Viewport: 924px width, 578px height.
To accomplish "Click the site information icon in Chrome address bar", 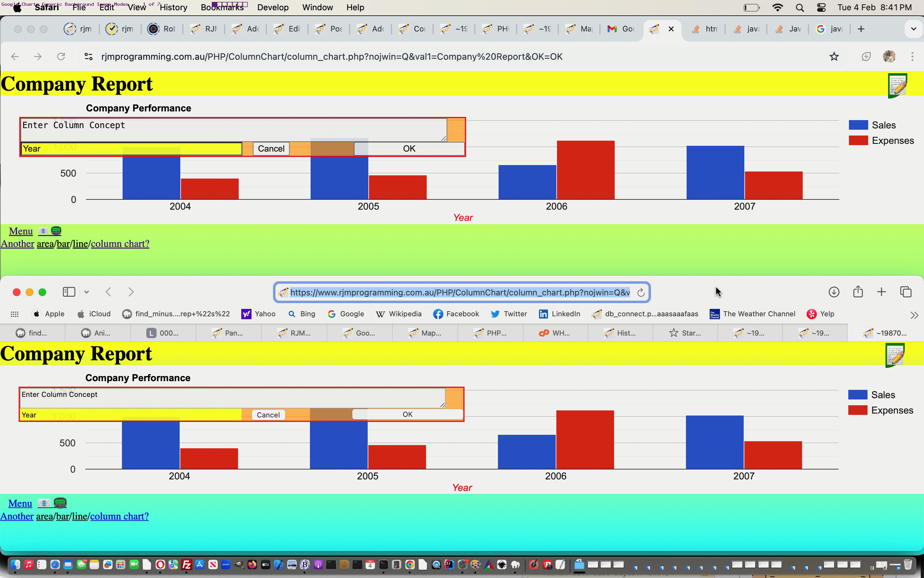I will tap(88, 57).
